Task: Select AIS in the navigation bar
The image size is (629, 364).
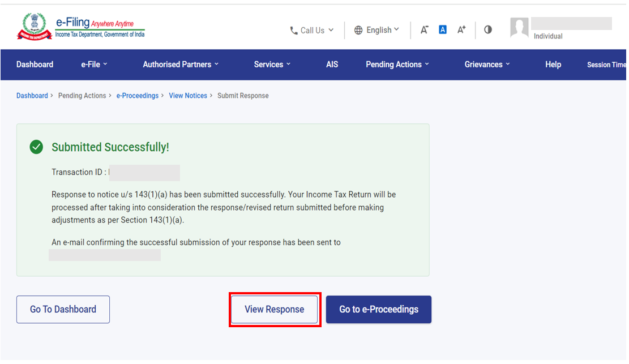Action: pyautogui.click(x=332, y=65)
